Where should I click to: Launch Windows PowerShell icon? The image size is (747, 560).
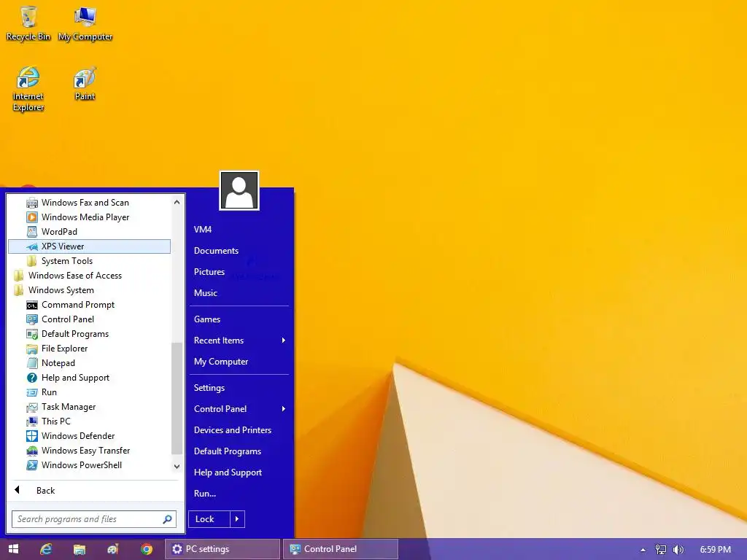point(32,465)
